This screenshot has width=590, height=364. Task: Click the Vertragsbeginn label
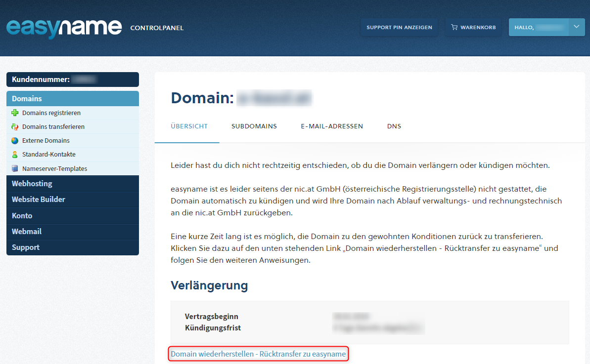click(x=212, y=316)
